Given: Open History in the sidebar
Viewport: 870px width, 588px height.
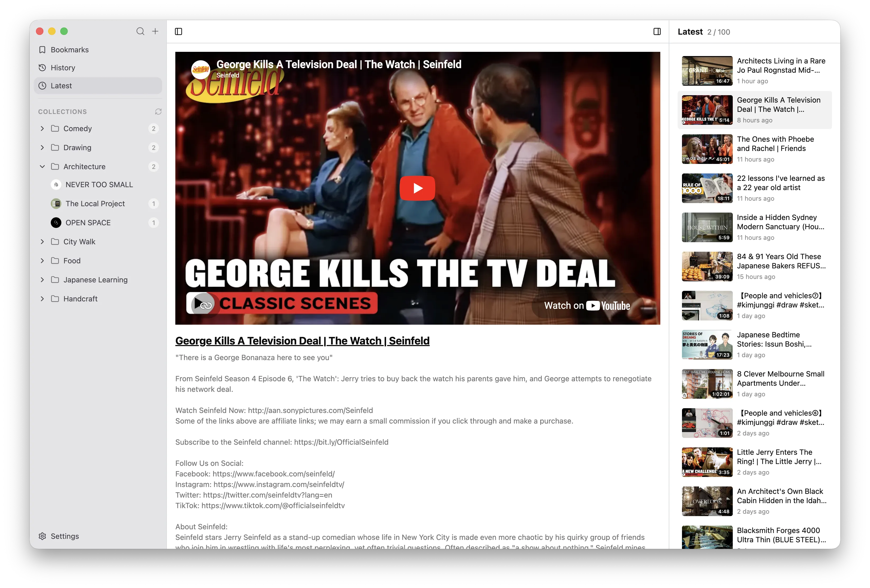Looking at the screenshot, I should pyautogui.click(x=98, y=68).
